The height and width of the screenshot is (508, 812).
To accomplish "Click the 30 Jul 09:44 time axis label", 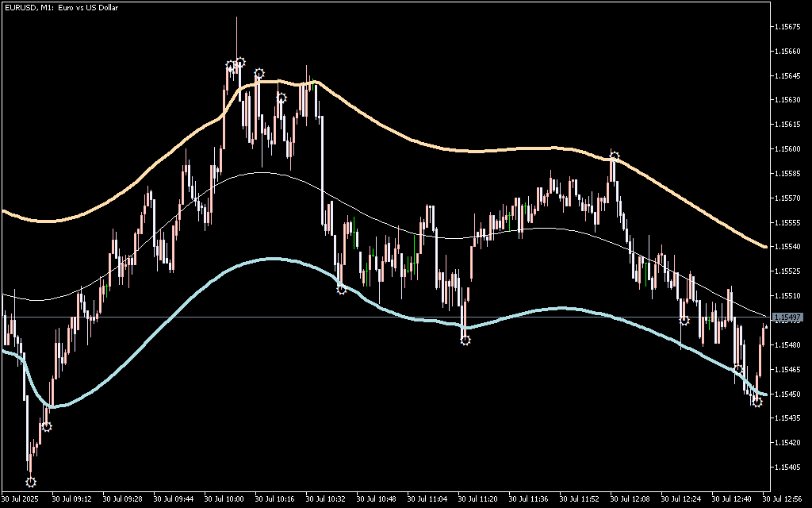I will [x=173, y=499].
